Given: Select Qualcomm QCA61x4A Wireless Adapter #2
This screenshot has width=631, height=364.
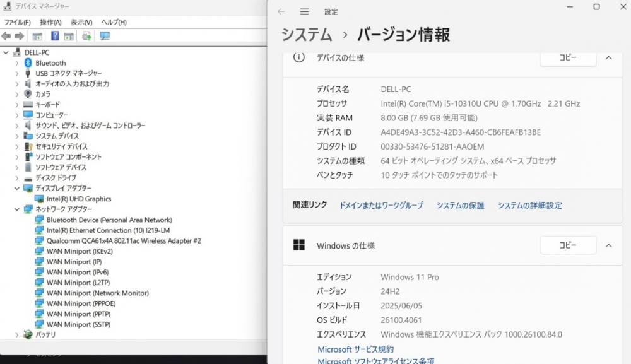Looking at the screenshot, I should point(124,240).
